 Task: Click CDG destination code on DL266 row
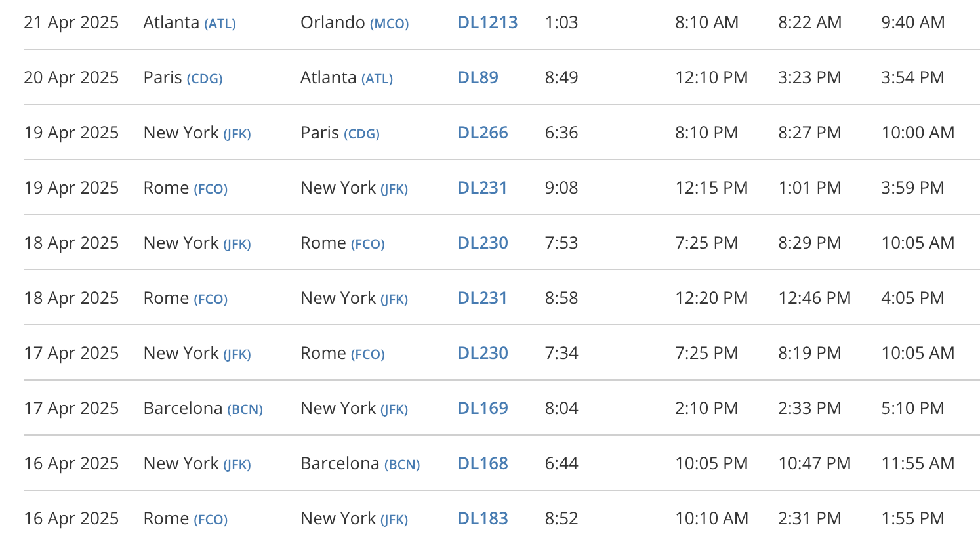click(x=361, y=135)
